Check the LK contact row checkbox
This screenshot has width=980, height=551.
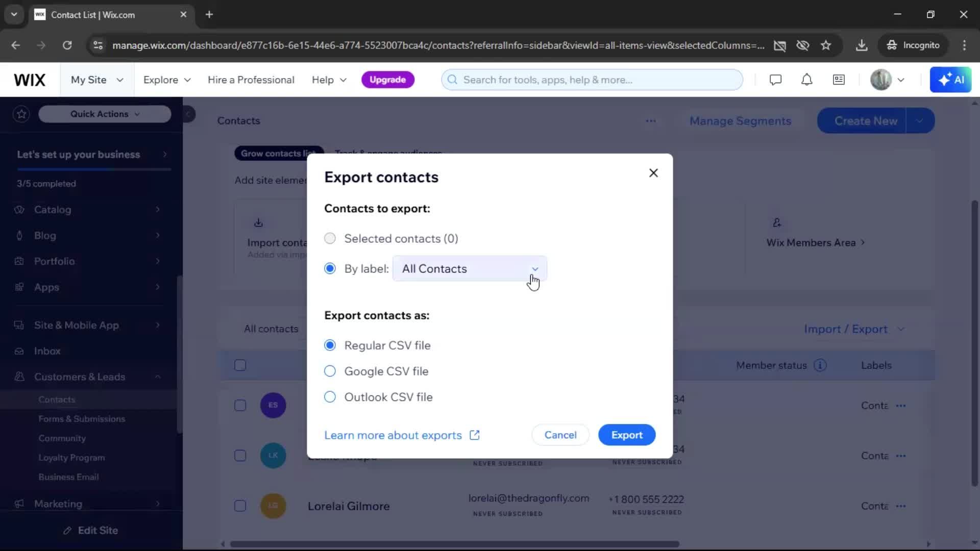240,455
